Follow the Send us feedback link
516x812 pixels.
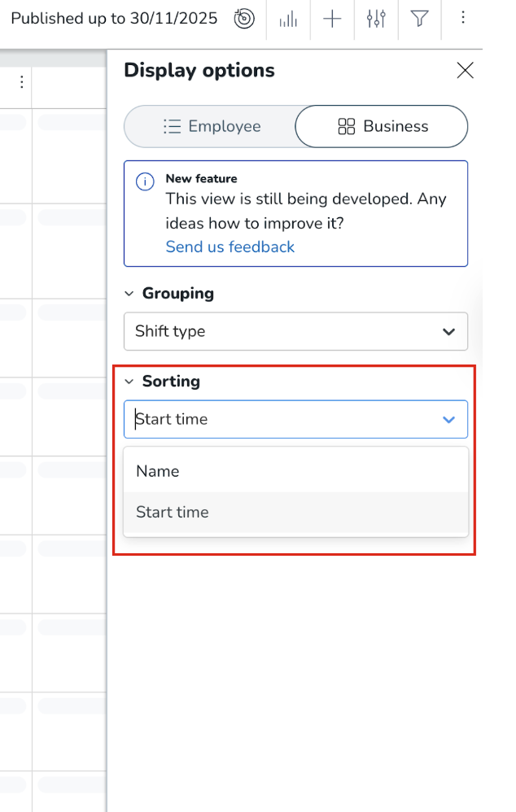tap(230, 247)
